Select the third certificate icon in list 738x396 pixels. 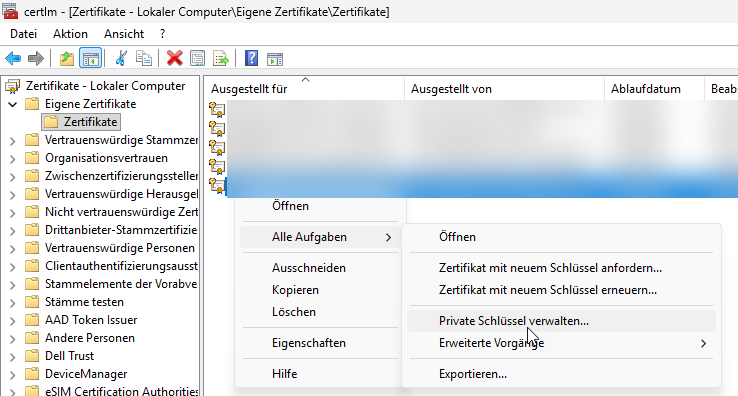click(x=217, y=147)
